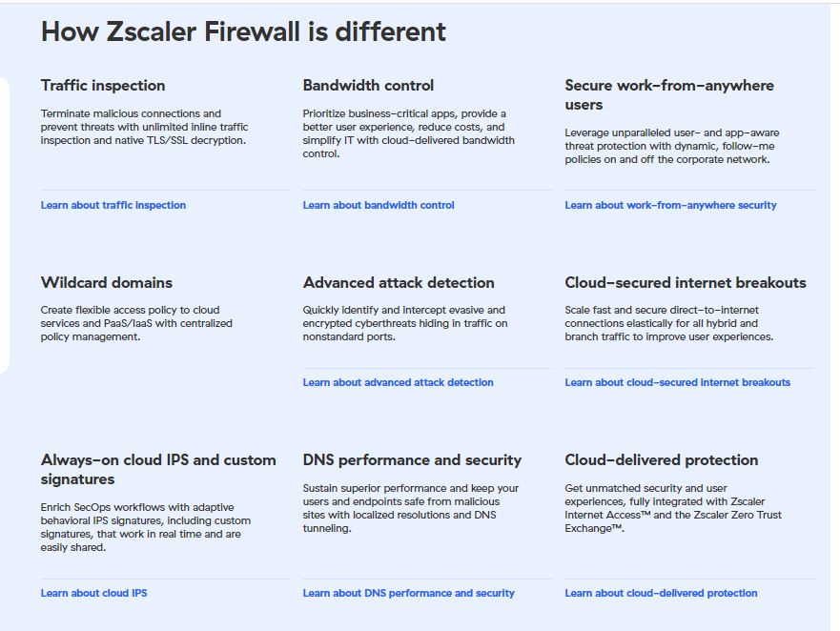
Task: Click Learn about advanced attack detection
Action: click(398, 382)
